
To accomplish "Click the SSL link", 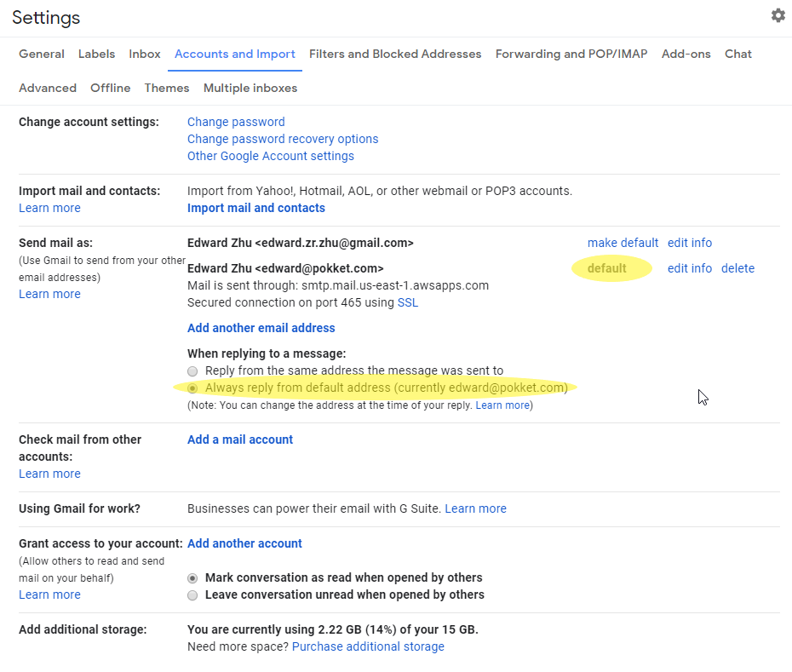I will 408,302.
